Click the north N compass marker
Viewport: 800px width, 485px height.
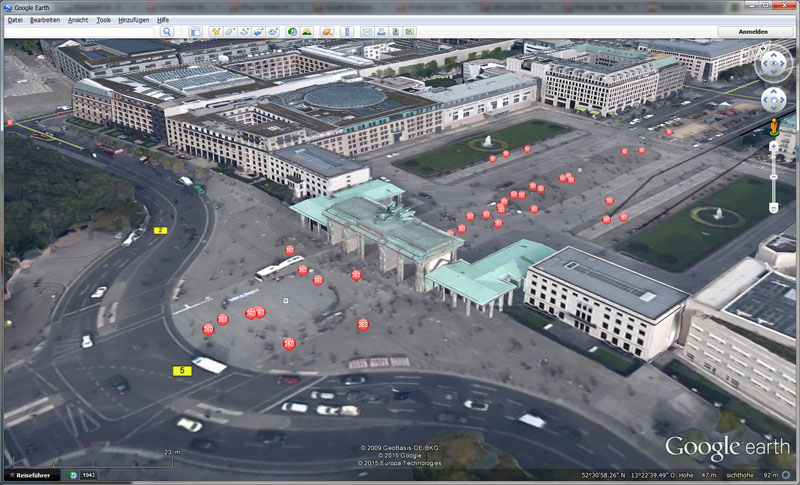(764, 48)
